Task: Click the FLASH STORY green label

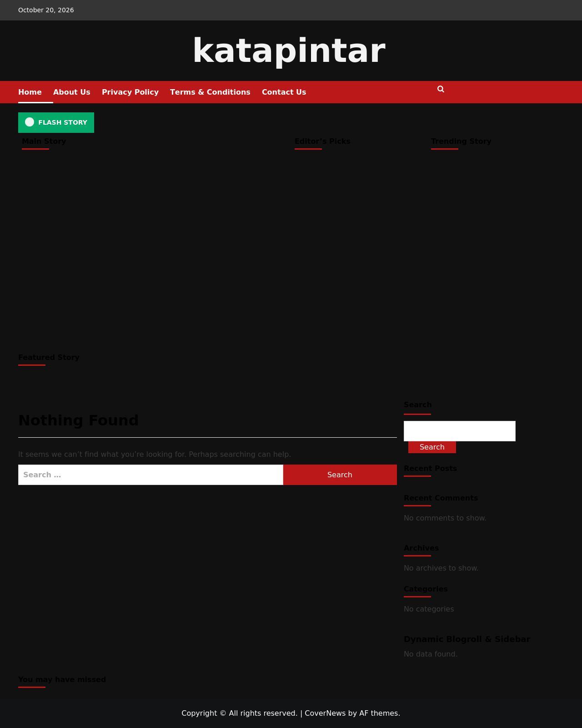Action: click(56, 122)
